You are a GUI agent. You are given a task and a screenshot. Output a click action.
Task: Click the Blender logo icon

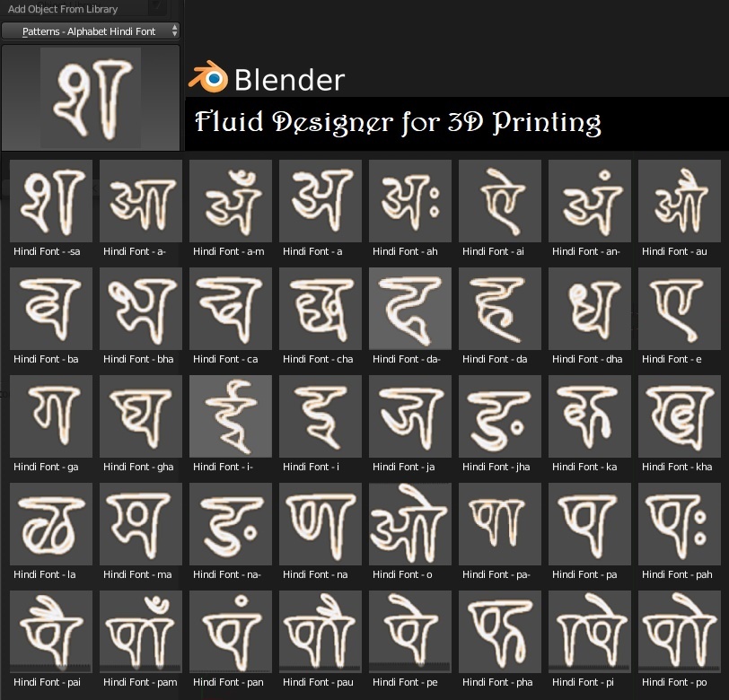click(208, 76)
